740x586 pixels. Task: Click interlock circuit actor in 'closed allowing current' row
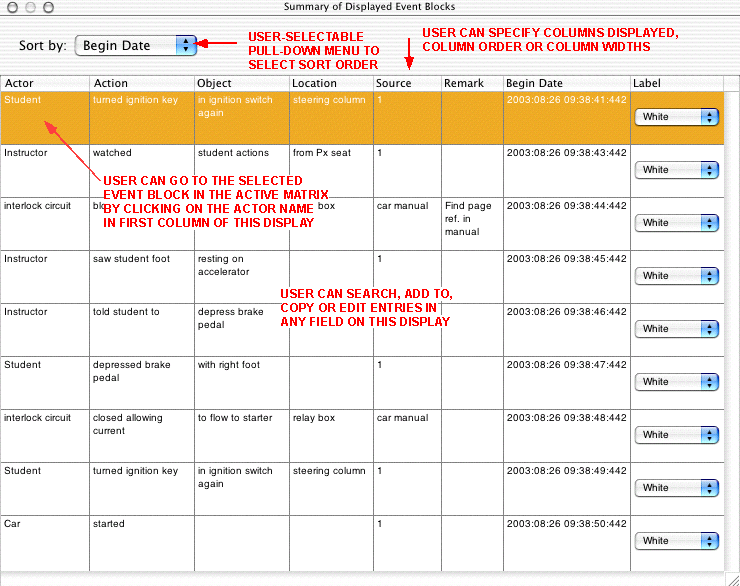pos(45,435)
